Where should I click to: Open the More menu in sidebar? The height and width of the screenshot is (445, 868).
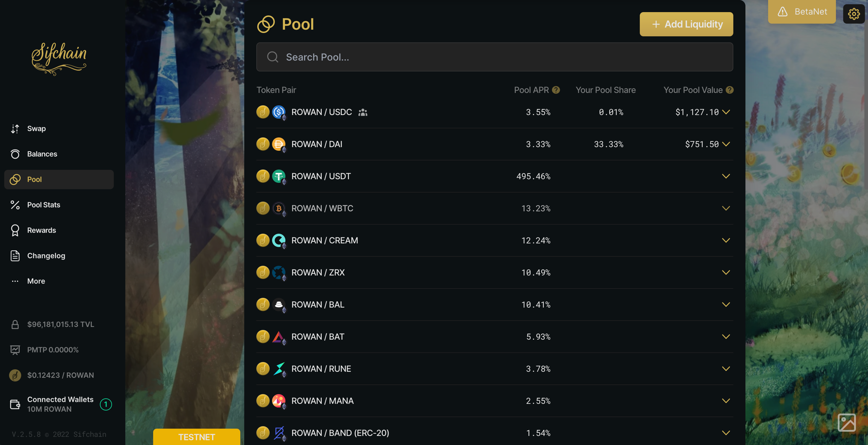click(x=36, y=281)
